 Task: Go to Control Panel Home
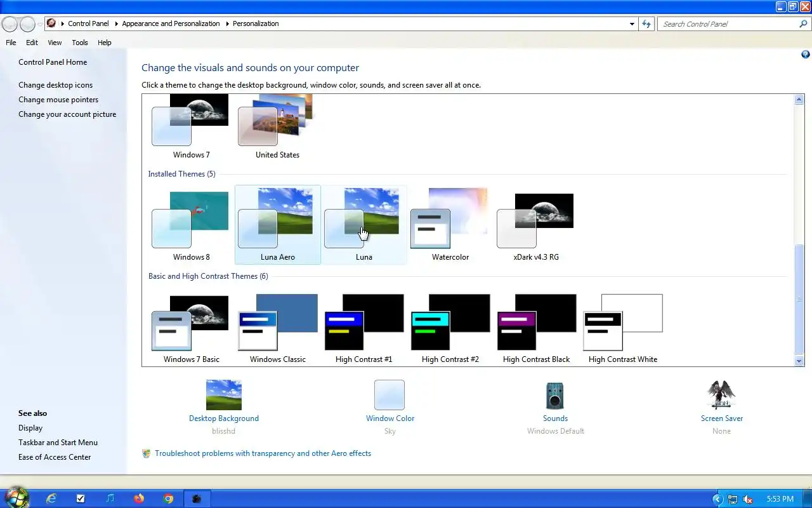coord(53,62)
